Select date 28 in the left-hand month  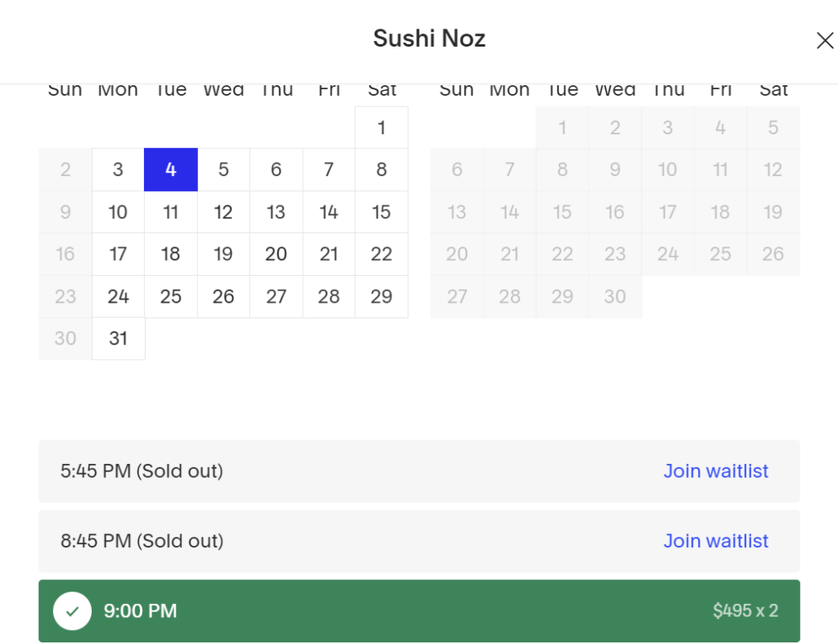(x=329, y=296)
